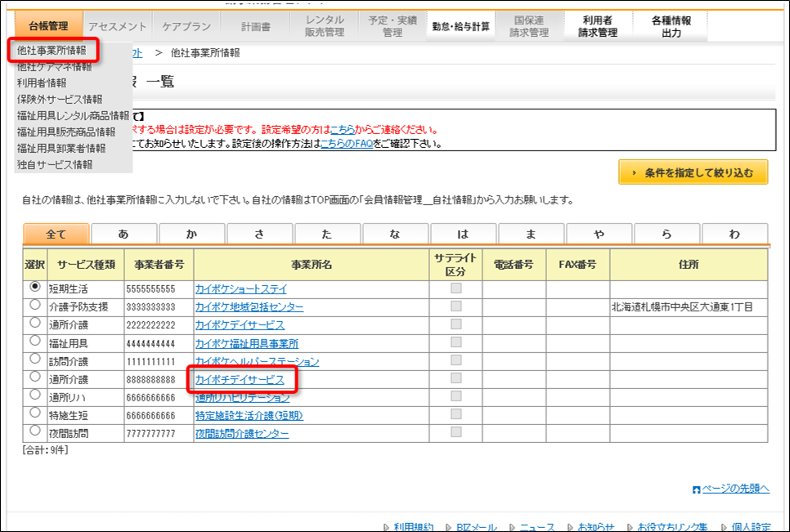The height and width of the screenshot is (532, 790).
Task: Select radio button for カイポケデイサービス row
Action: [35, 323]
